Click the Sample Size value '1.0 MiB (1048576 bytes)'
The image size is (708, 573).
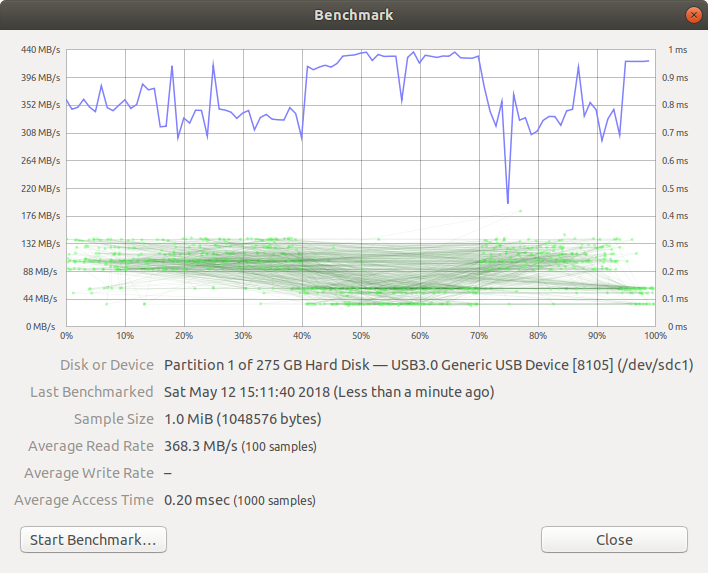click(x=242, y=419)
